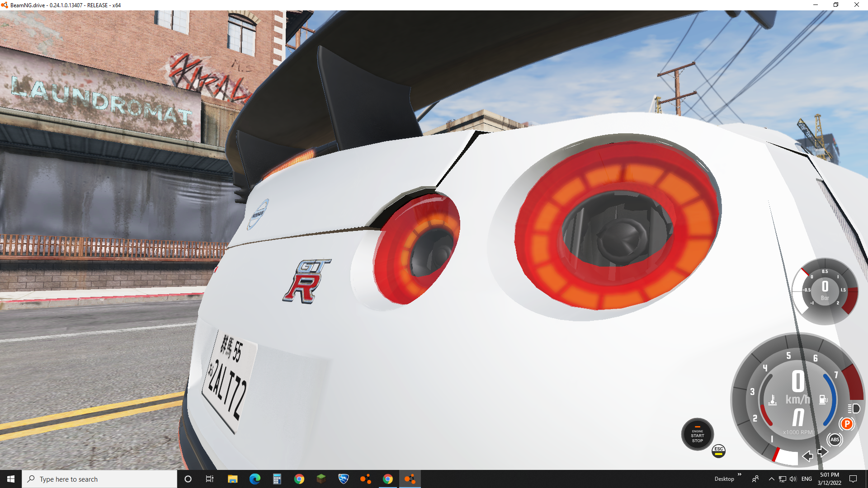
Task: Show hidden system tray icons
Action: point(771,479)
